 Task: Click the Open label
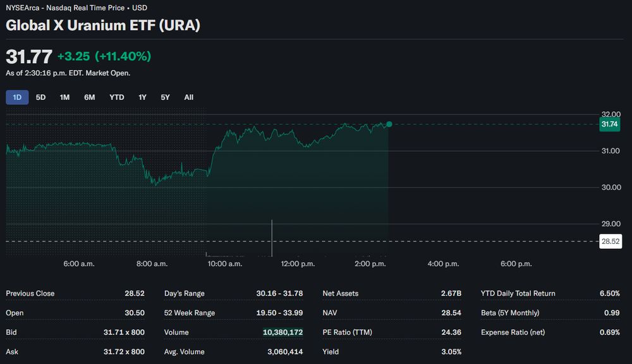click(15, 313)
